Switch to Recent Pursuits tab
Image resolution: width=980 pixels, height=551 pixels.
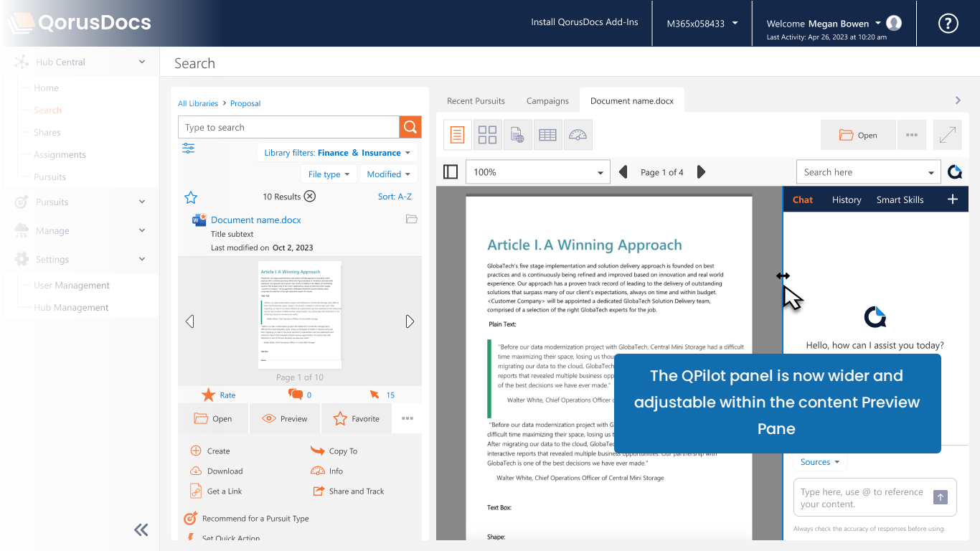(476, 100)
